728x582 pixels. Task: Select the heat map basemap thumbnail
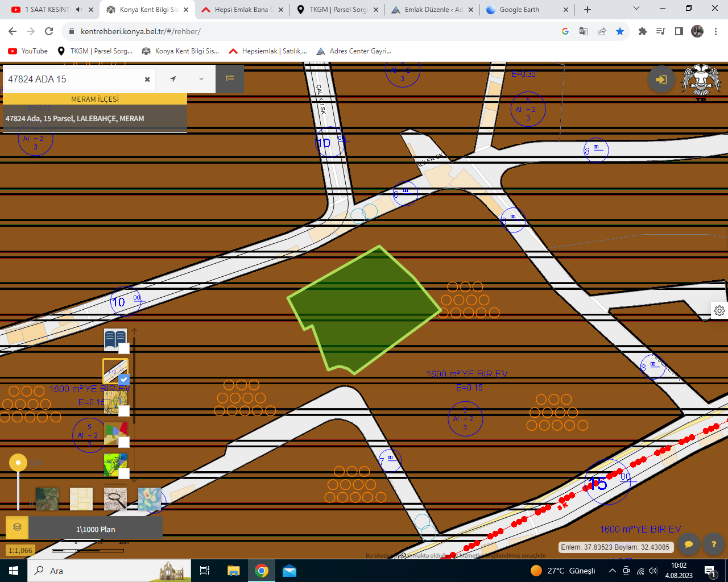click(150, 498)
